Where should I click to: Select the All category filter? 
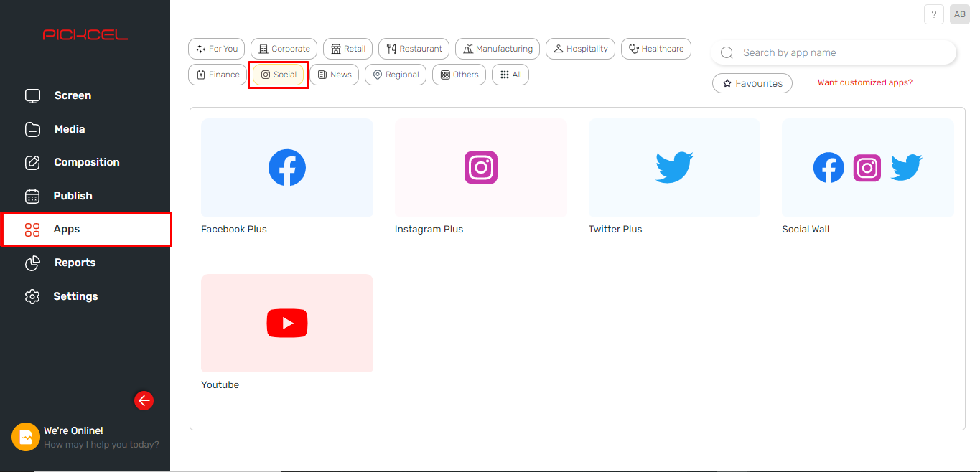(510, 75)
